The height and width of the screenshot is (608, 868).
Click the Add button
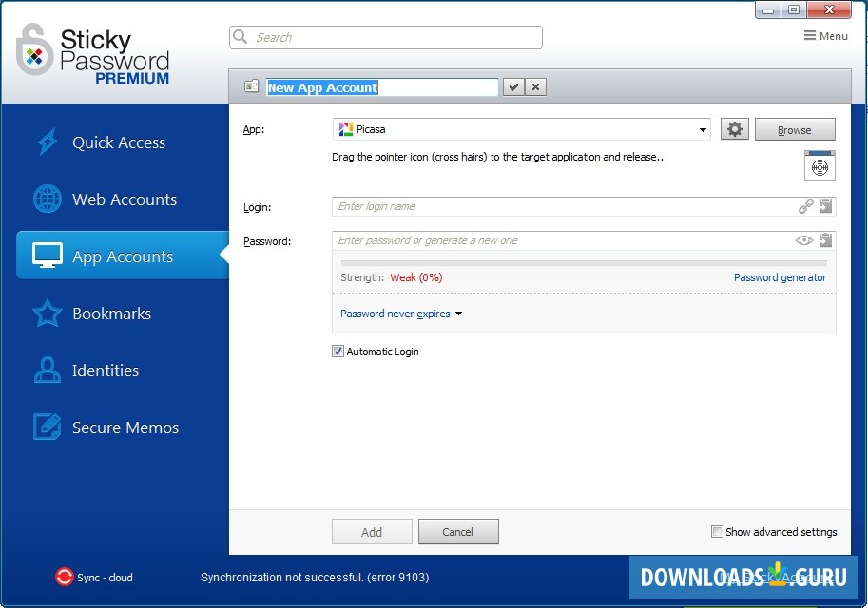372,532
